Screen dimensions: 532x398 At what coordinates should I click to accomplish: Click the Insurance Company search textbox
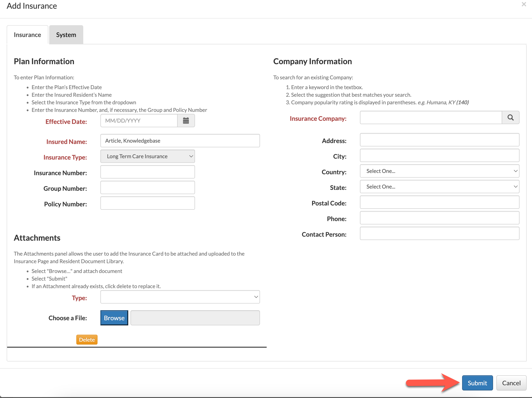[x=431, y=117]
